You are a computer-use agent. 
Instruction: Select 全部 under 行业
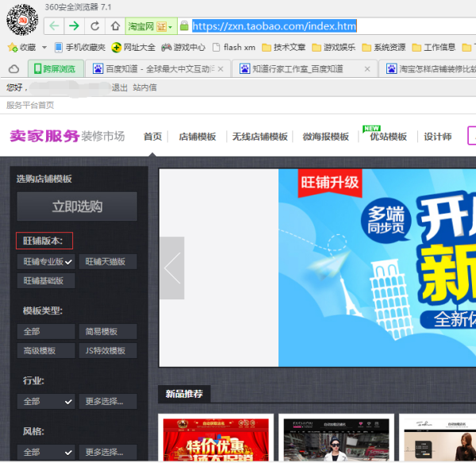click(x=46, y=402)
